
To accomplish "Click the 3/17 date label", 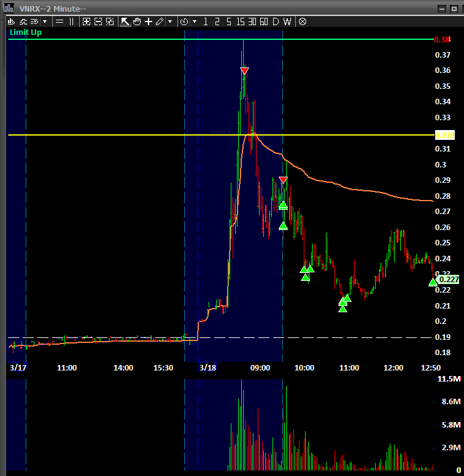I will tap(18, 367).
